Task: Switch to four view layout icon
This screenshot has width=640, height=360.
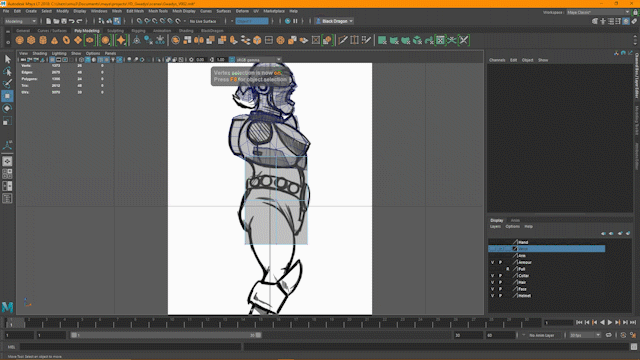Action: [7, 174]
